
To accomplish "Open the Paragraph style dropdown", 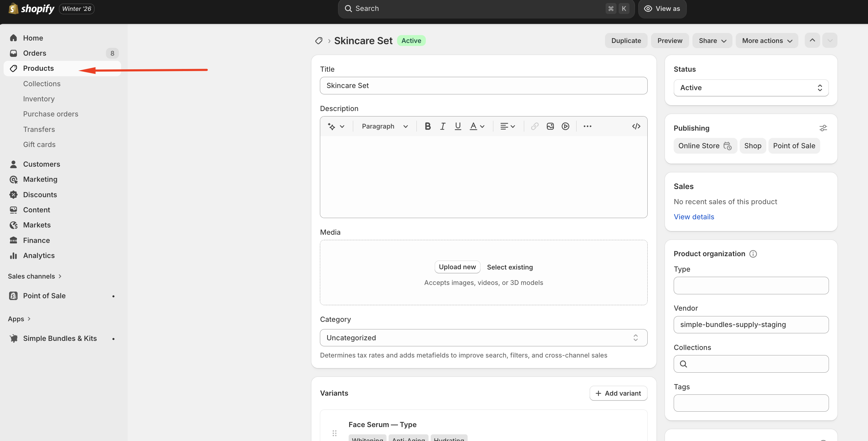I will tap(384, 126).
